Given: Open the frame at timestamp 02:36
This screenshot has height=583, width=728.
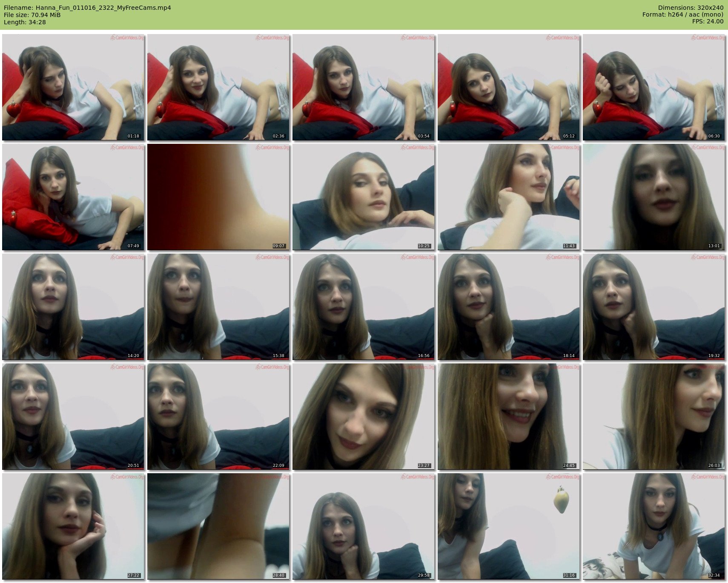Looking at the screenshot, I should [x=218, y=87].
